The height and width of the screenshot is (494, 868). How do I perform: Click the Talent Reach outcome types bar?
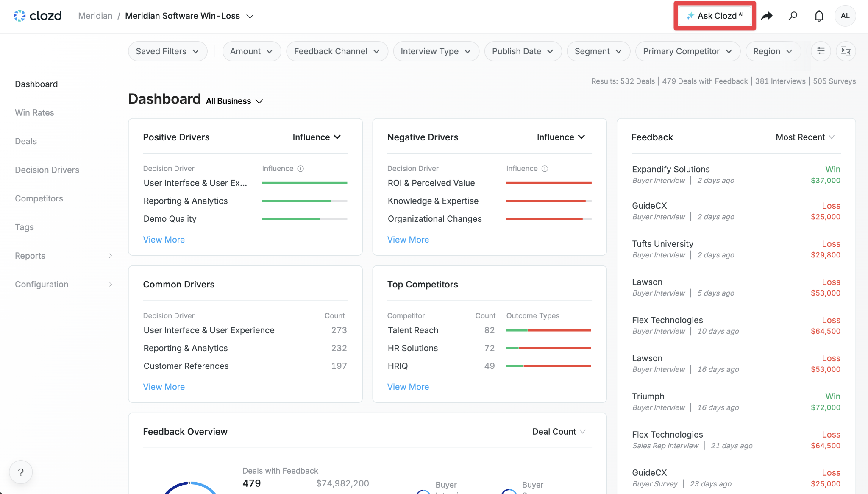[548, 330]
